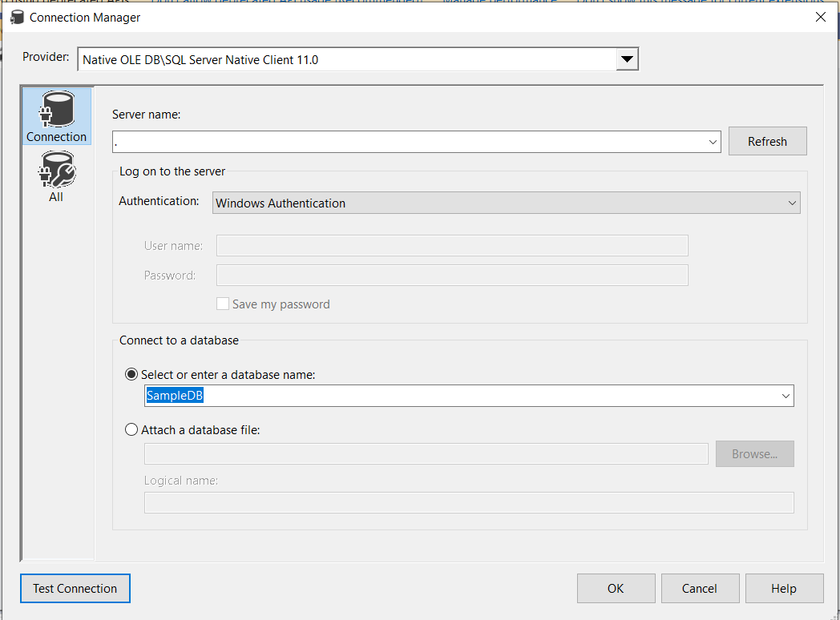Open the database name dropdown arrow
This screenshot has width=840, height=620.
tap(785, 396)
